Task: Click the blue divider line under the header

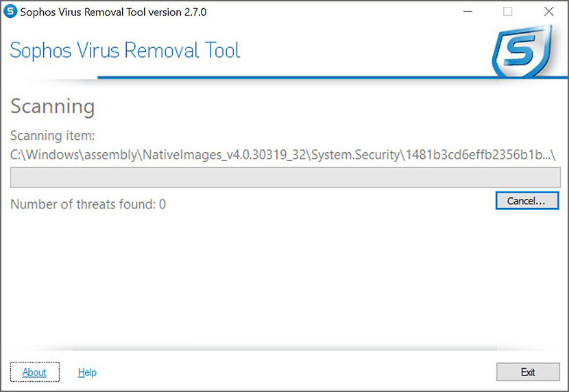Action: point(295,77)
